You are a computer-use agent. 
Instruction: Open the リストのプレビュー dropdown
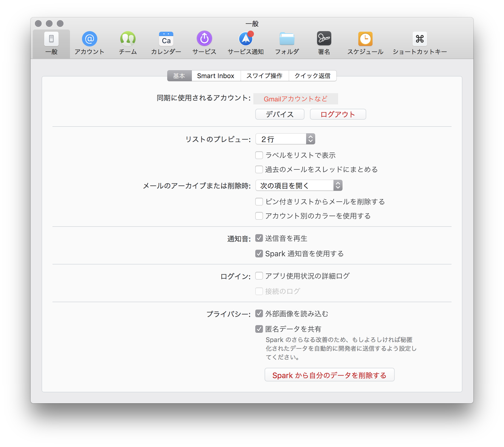[285, 139]
